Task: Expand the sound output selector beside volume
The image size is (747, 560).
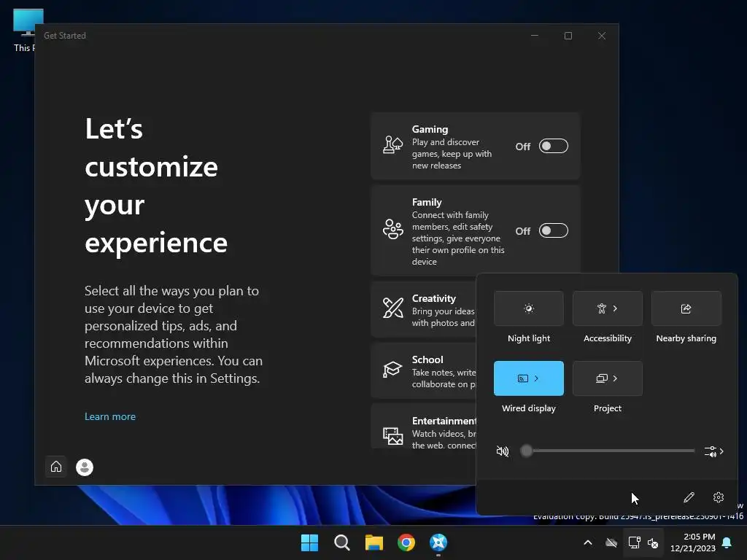Action: click(713, 451)
